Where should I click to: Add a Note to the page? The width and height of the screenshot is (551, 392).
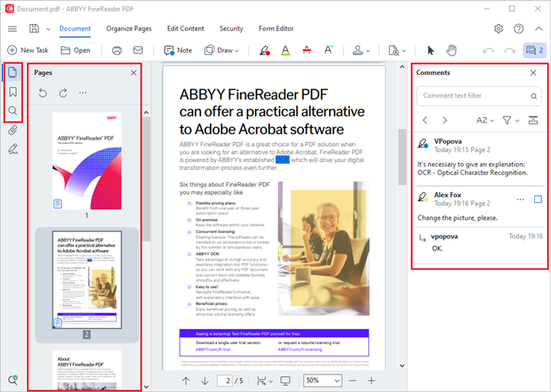click(x=178, y=50)
